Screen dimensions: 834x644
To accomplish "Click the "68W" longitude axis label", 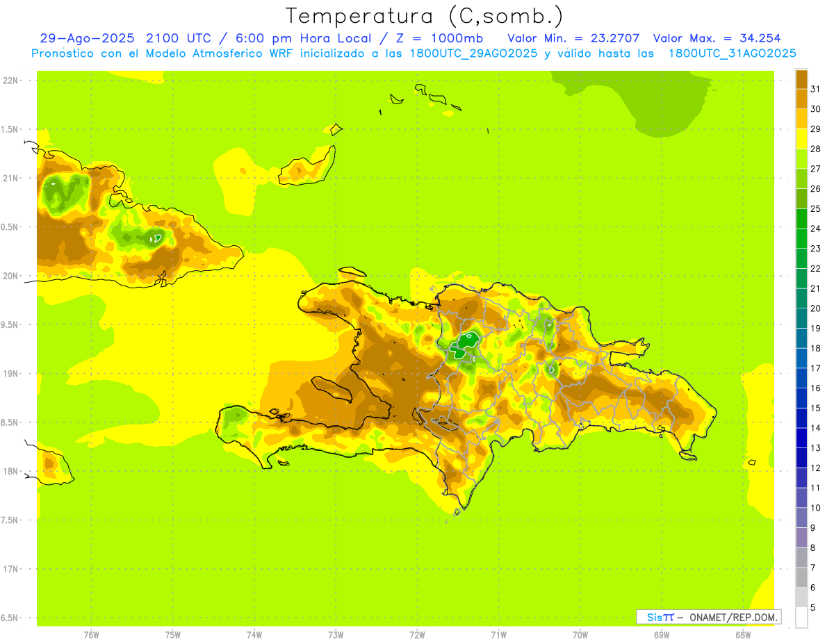I will point(743,635).
